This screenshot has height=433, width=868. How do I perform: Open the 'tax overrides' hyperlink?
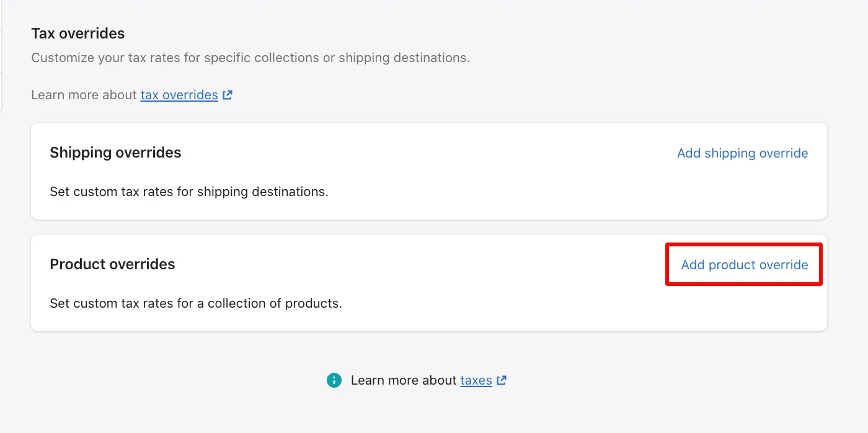(x=179, y=94)
